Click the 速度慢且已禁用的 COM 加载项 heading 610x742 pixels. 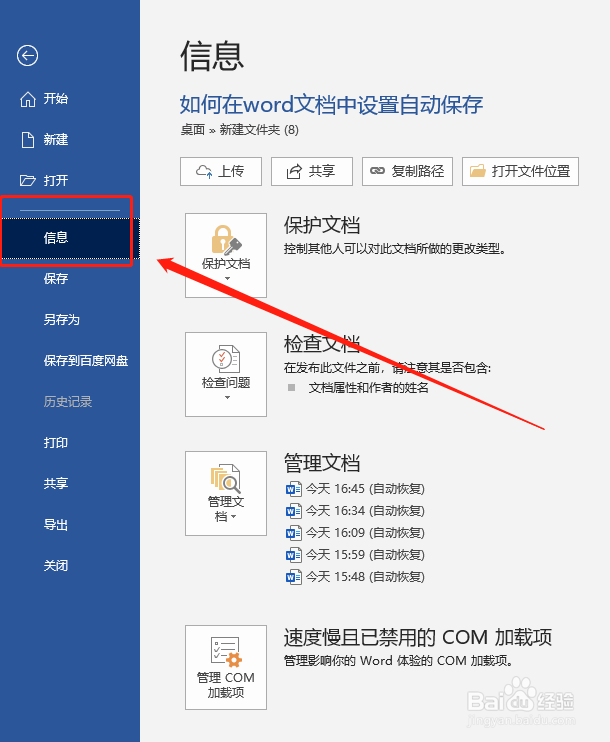418,637
